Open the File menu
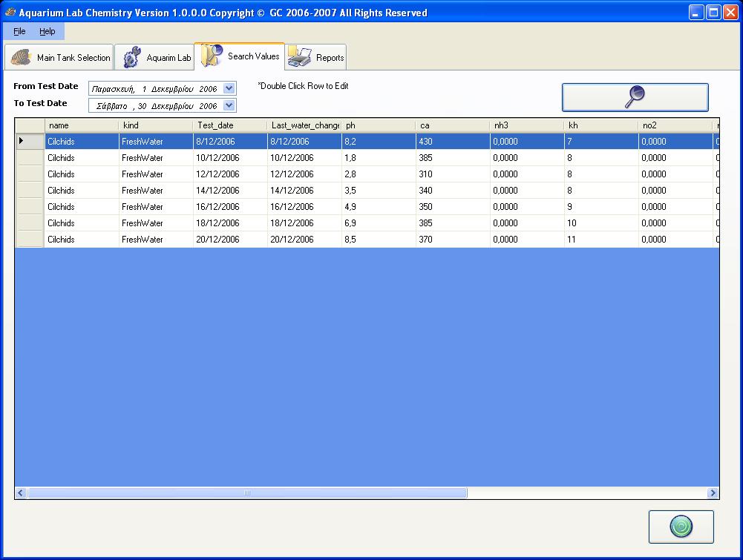743x560 pixels. [x=19, y=31]
